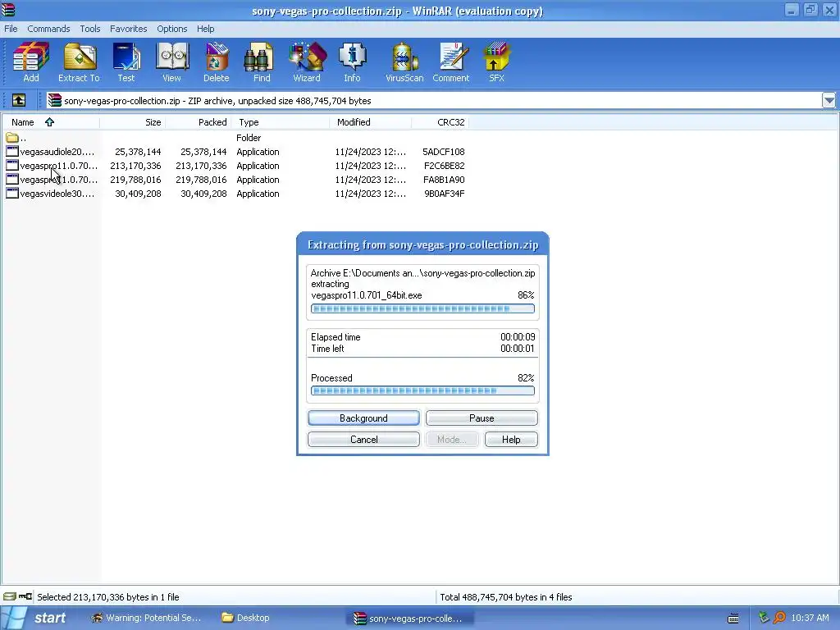The width and height of the screenshot is (840, 630).
Task: Sort by Modified column header
Action: tap(371, 122)
